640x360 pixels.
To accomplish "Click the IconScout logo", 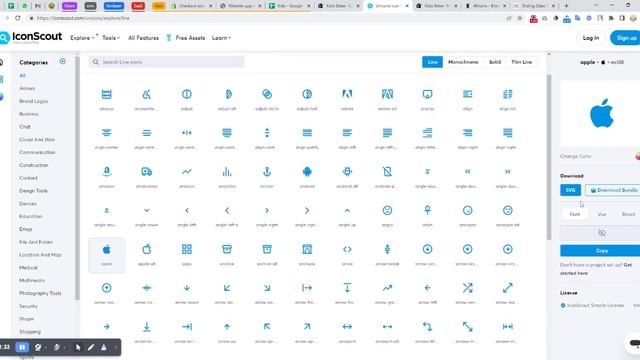I will coord(31,38).
